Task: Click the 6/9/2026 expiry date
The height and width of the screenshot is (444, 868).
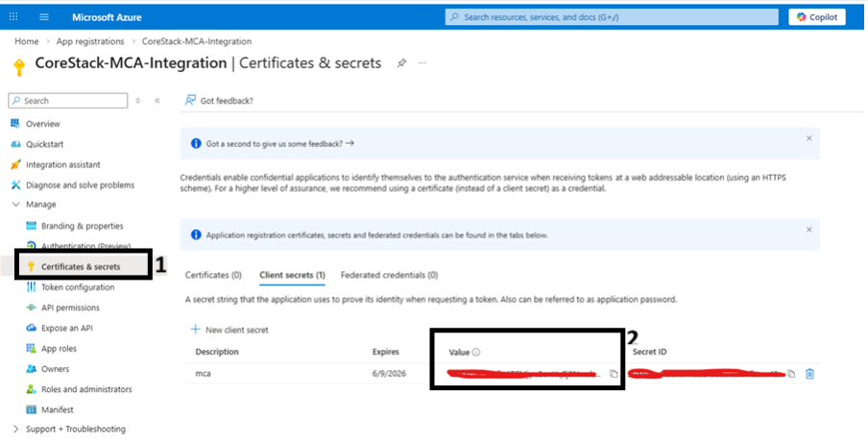Action: click(x=389, y=374)
